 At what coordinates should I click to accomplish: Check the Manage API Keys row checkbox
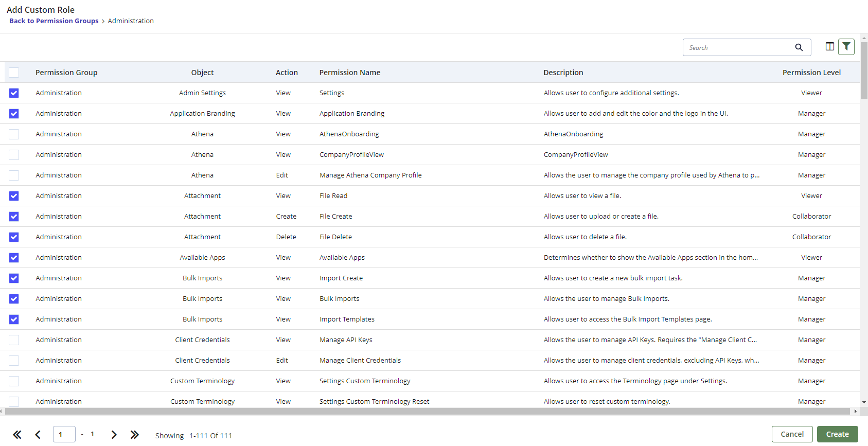point(14,340)
